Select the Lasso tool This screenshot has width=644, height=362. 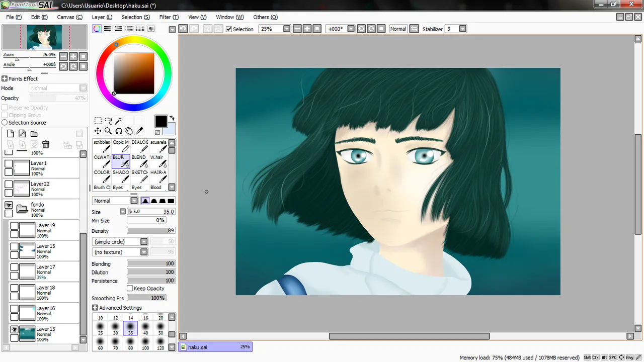pos(108,121)
